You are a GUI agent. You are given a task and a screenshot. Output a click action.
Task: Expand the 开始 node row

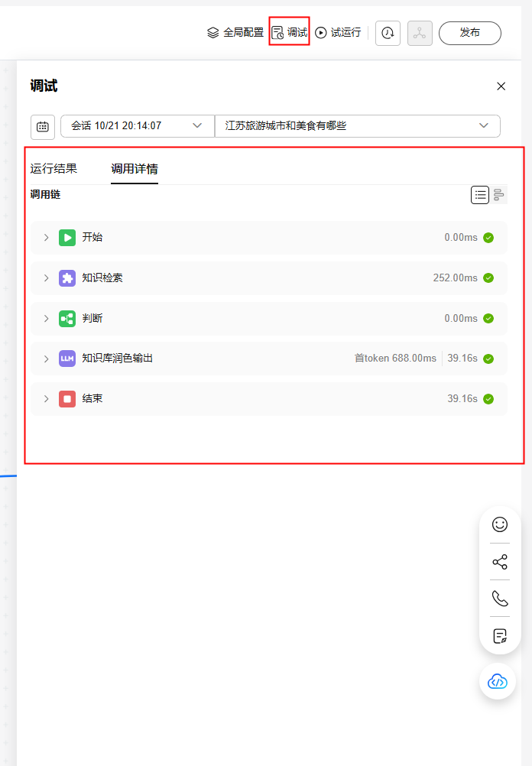pos(46,238)
